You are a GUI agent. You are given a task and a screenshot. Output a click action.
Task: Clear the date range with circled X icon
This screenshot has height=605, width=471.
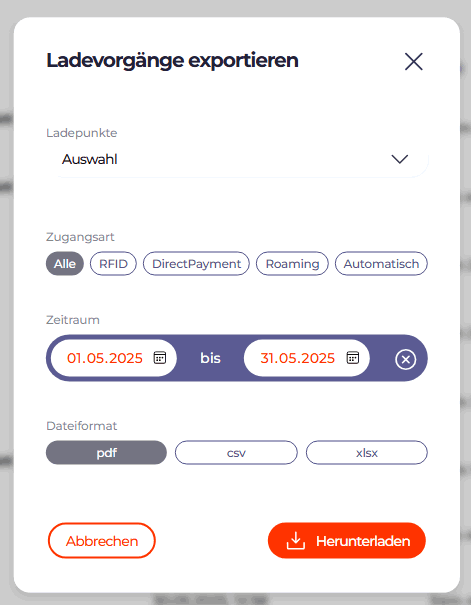point(405,360)
